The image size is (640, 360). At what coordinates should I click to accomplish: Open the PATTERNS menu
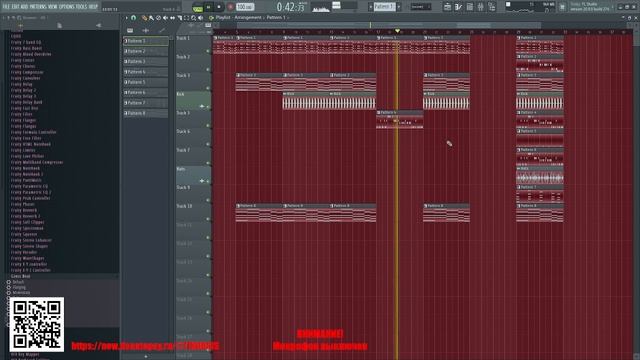(38, 7)
